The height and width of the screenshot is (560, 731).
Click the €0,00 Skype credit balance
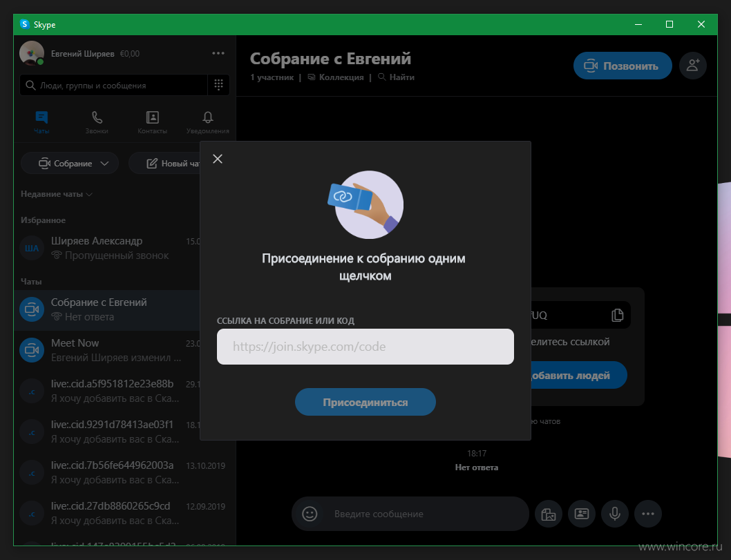pyautogui.click(x=130, y=54)
